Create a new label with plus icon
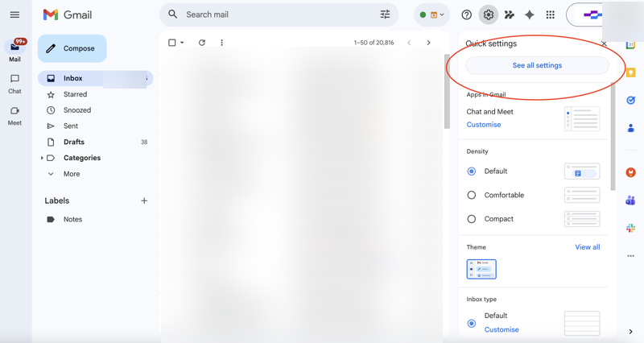Viewport: 644px width, 343px height. 144,200
